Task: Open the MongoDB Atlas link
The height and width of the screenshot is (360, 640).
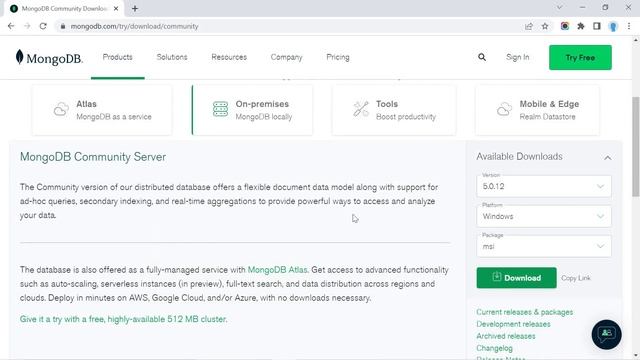Action: (x=277, y=270)
